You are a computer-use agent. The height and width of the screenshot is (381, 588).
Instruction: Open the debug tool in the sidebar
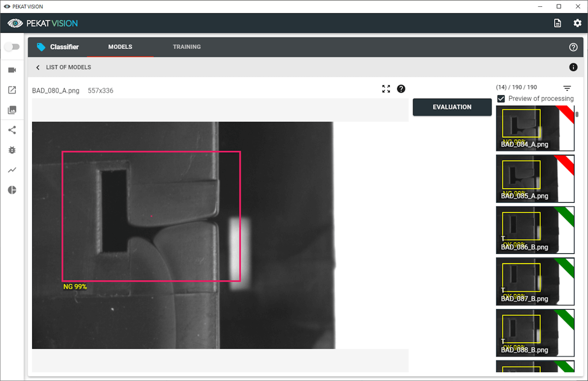click(12, 150)
